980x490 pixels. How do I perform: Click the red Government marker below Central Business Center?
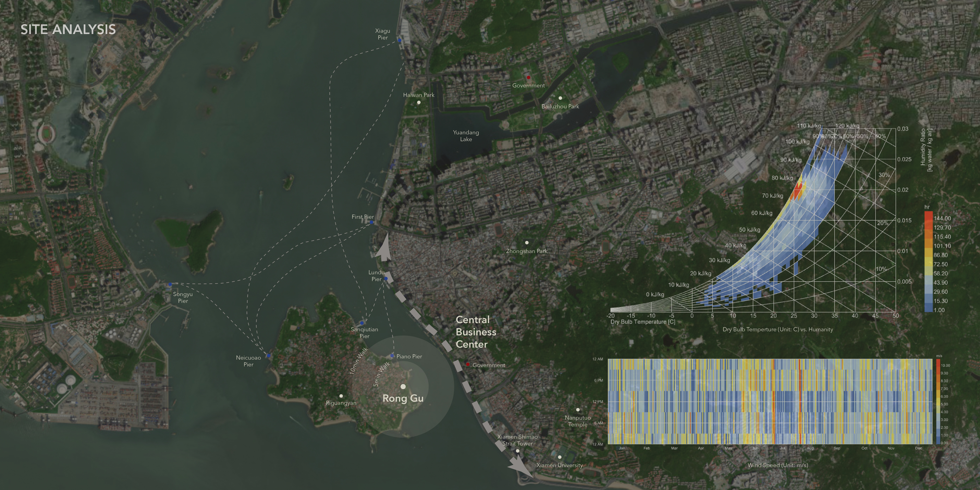(x=468, y=365)
